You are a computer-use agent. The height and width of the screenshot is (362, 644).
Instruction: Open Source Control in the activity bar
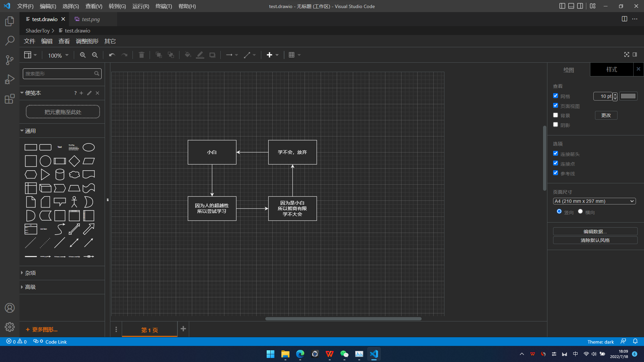coord(10,60)
